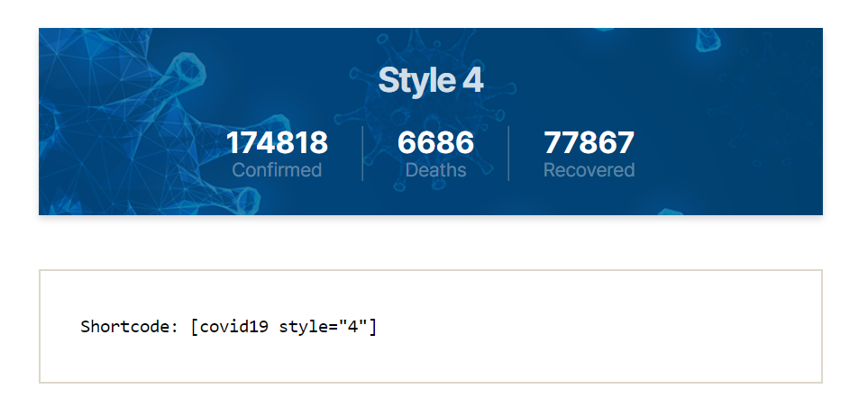Click the opening bracket of the shortcode

195,326
